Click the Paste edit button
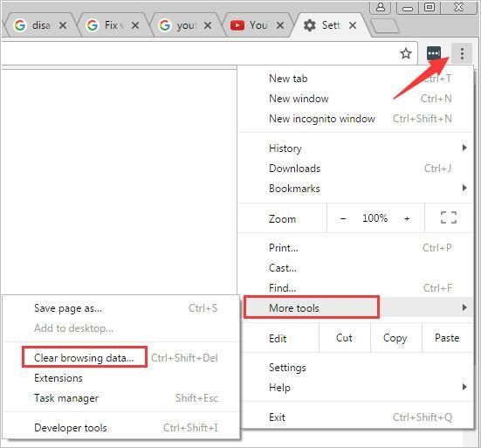 447,338
